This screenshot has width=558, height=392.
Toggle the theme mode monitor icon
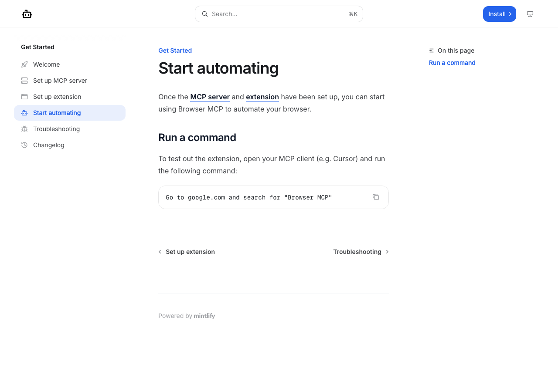pyautogui.click(x=530, y=14)
